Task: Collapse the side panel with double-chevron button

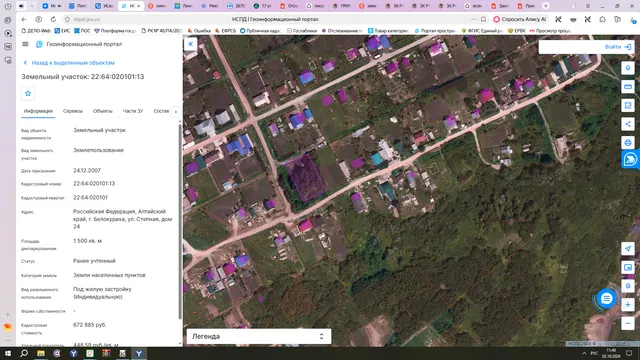Action: (x=191, y=44)
